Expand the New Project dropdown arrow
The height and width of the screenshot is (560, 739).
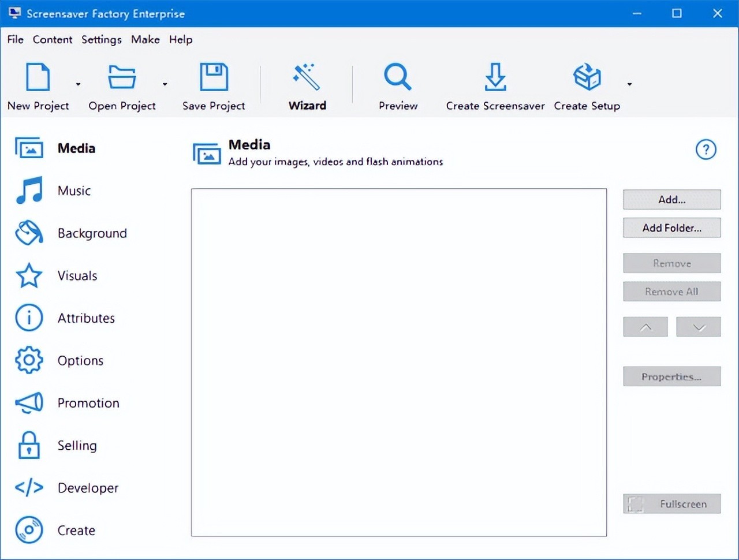[78, 84]
